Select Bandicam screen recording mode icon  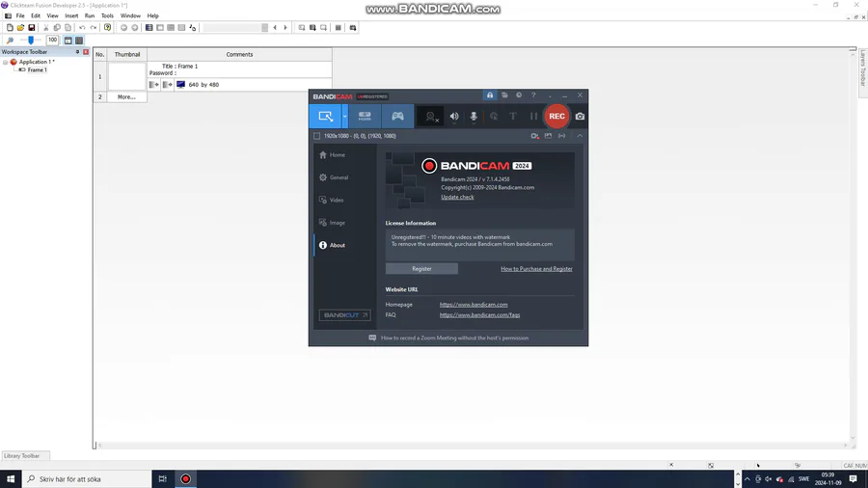[x=326, y=116]
